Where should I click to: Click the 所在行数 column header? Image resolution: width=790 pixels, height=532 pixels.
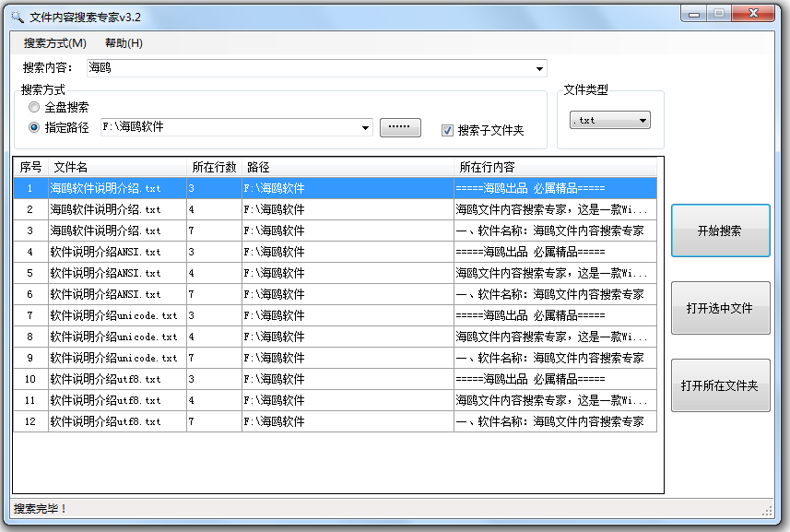coord(214,167)
